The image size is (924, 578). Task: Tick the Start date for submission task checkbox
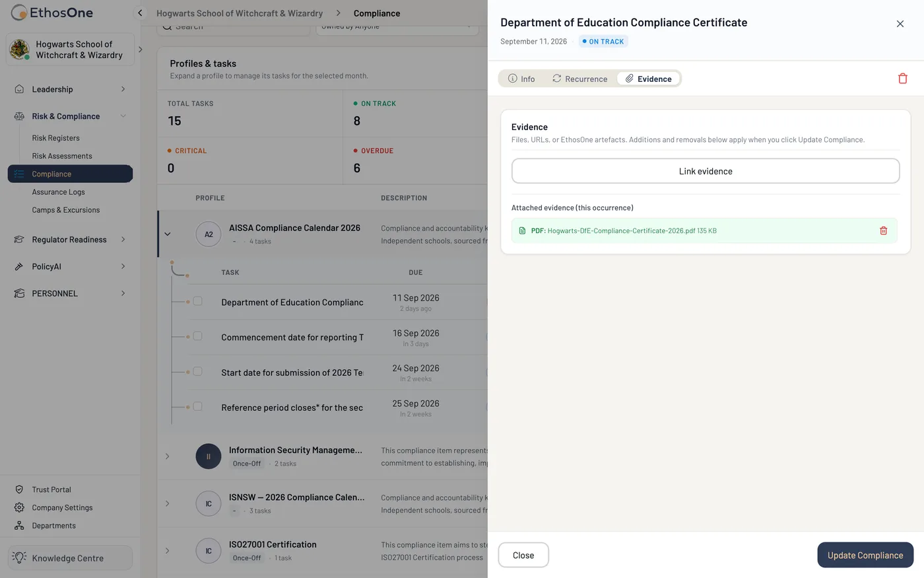(197, 371)
